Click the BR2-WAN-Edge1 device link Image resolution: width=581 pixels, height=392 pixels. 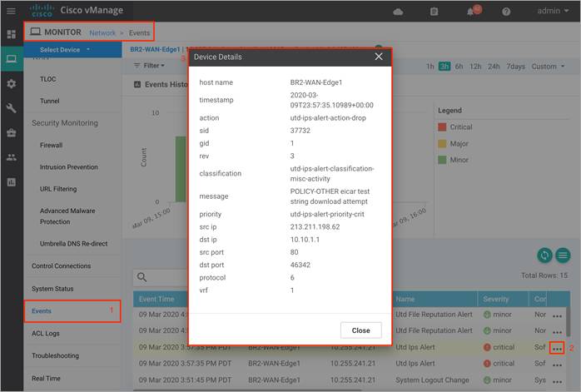155,49
